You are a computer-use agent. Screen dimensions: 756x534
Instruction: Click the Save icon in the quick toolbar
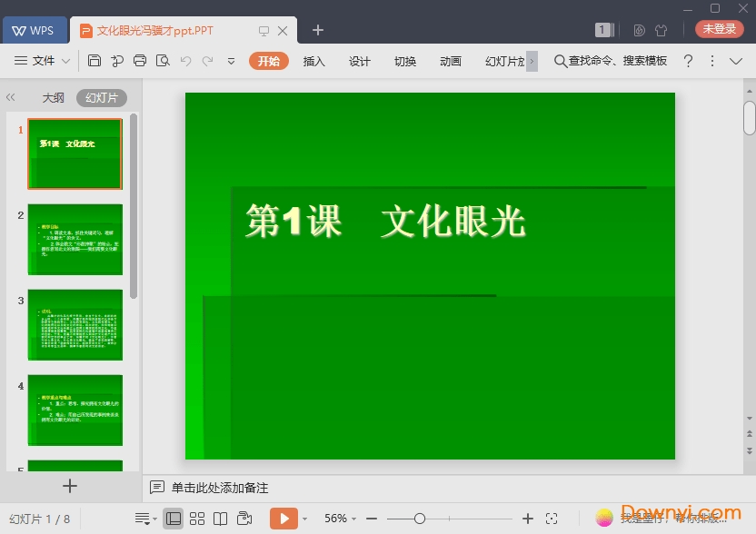tap(95, 61)
